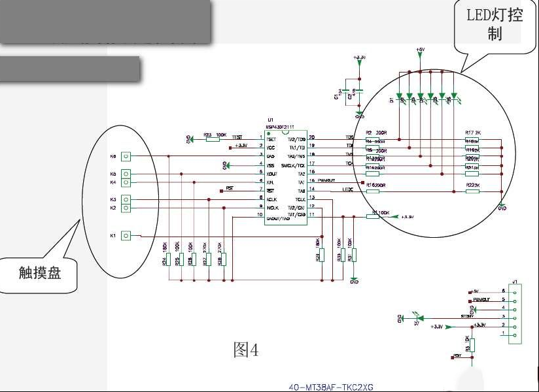Click capacitor C1 symbol
Screen dimensions: 539x392
point(346,91)
